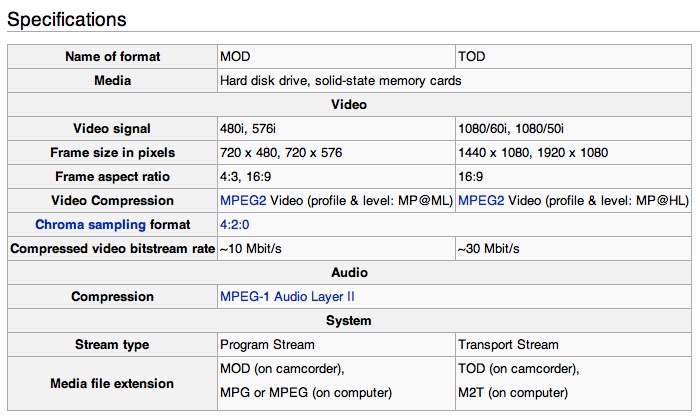Open the MPEG-1 Audio Layer II link
The height and width of the screenshot is (420, 700).
(x=287, y=296)
